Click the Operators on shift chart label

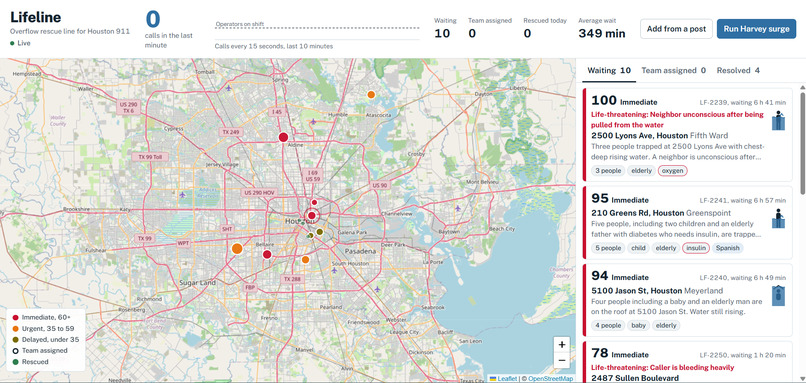click(x=240, y=24)
